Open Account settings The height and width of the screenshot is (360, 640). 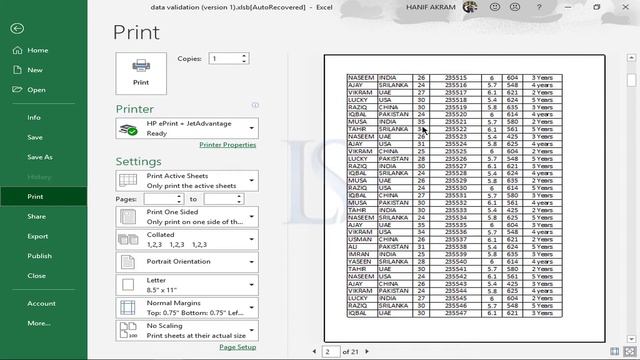pyautogui.click(x=41, y=304)
